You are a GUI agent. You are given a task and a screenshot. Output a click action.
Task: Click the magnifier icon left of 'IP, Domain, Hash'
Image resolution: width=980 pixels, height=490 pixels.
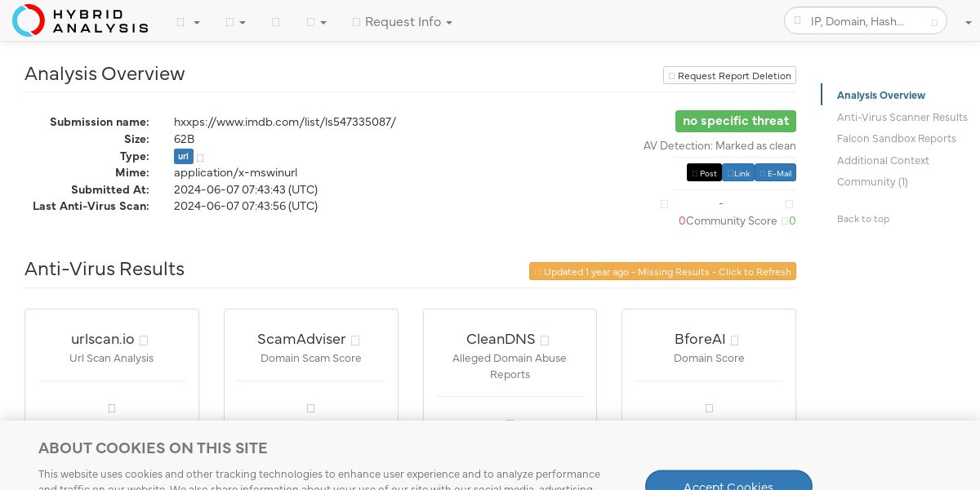coord(798,21)
